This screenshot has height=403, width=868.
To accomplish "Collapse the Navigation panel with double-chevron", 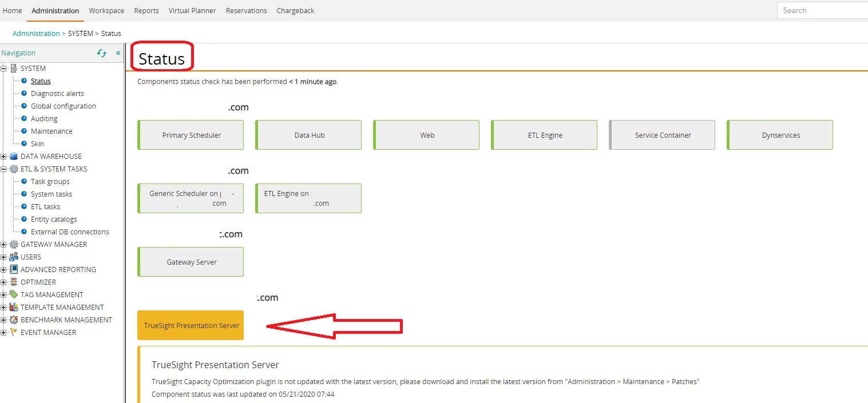I will (x=118, y=53).
